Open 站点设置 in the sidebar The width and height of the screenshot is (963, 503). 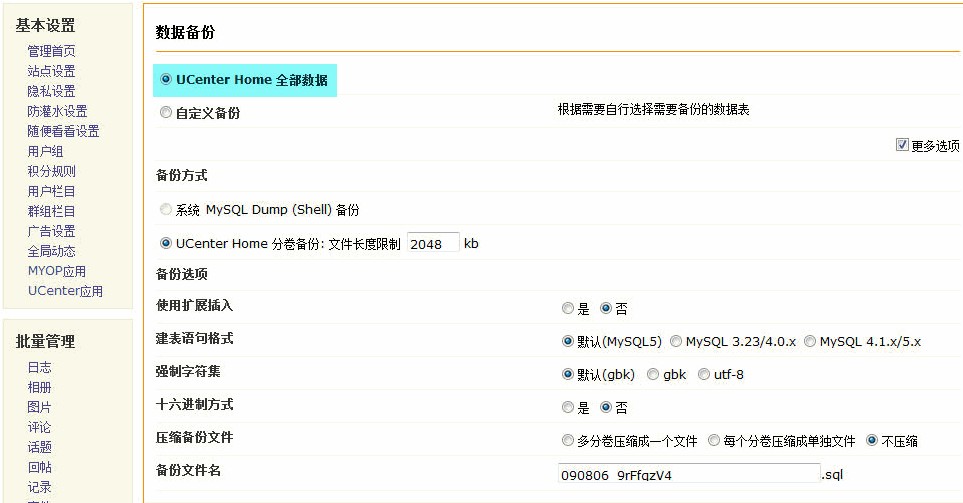52,71
